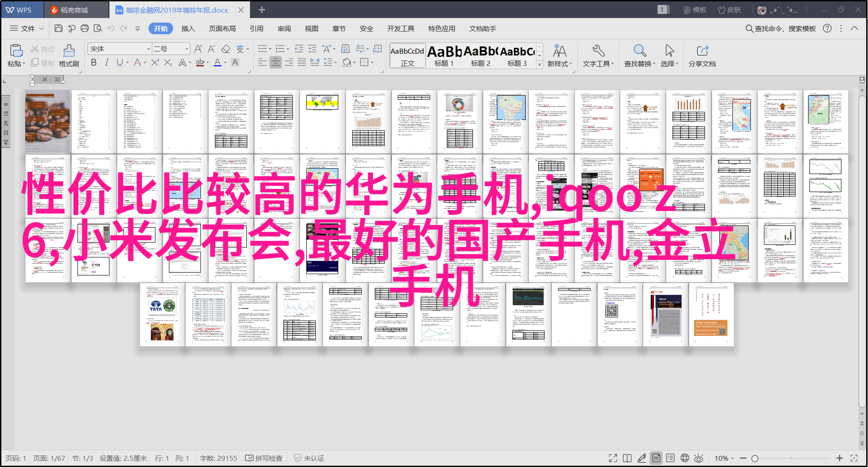The image size is (868, 468).
Task: Open Print Preview from quick toolbar
Action: (x=98, y=28)
